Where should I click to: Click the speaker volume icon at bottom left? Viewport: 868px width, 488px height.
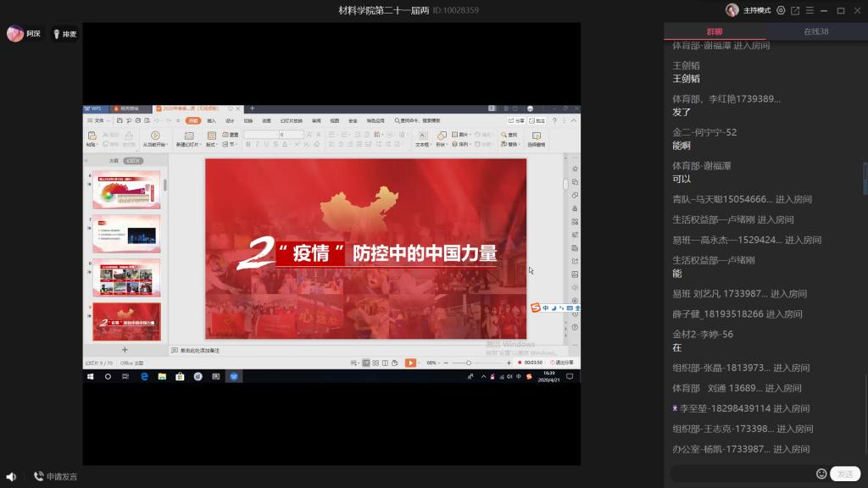(x=12, y=477)
